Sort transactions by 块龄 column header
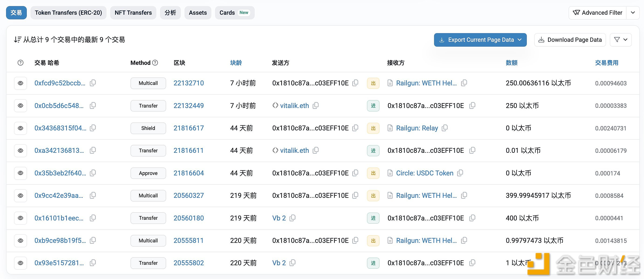644x279 pixels. (x=236, y=63)
